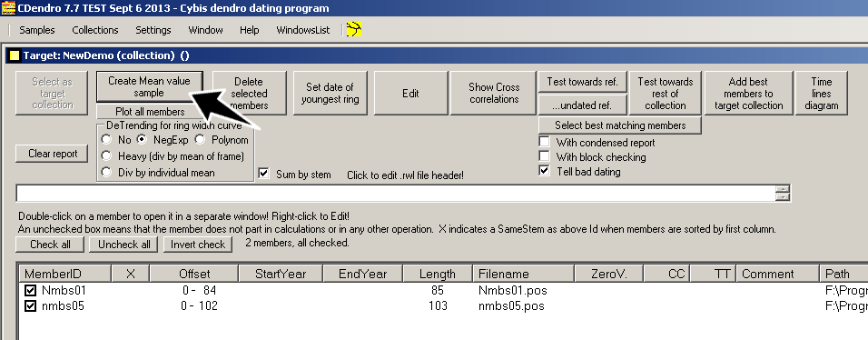
Task: Click Test towards rest of collection
Action: (x=666, y=93)
